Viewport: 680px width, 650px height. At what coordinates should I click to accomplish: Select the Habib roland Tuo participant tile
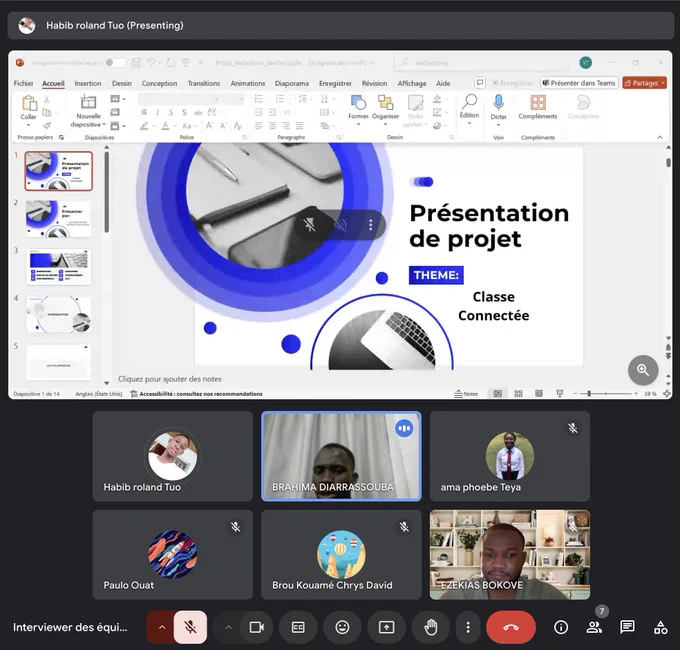point(173,456)
